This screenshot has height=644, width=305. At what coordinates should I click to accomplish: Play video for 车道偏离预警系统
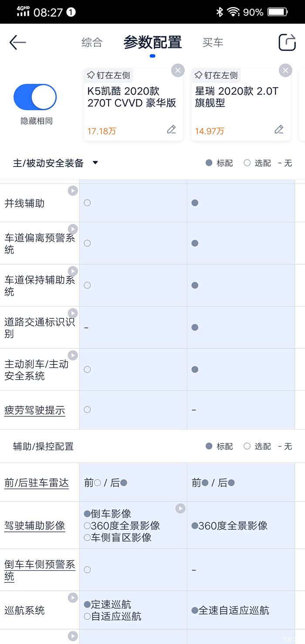[x=73, y=229]
